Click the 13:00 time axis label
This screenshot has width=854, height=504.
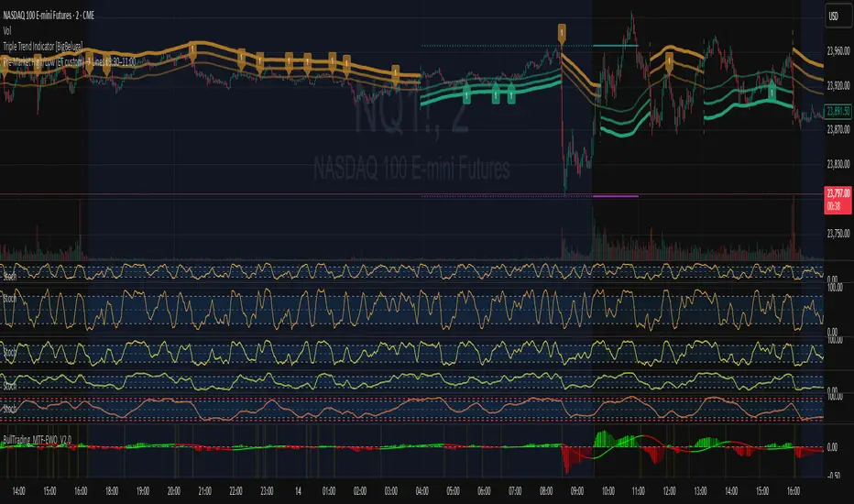pos(701,491)
